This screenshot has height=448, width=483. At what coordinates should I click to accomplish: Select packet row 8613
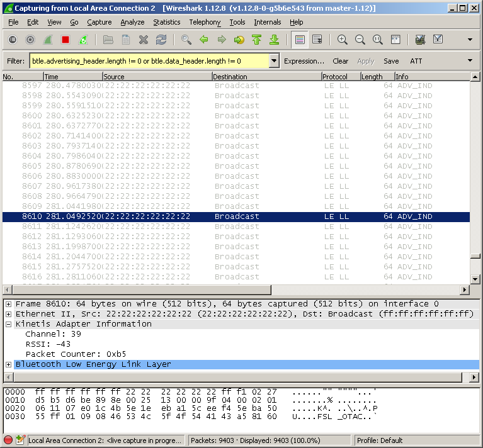click(236, 247)
